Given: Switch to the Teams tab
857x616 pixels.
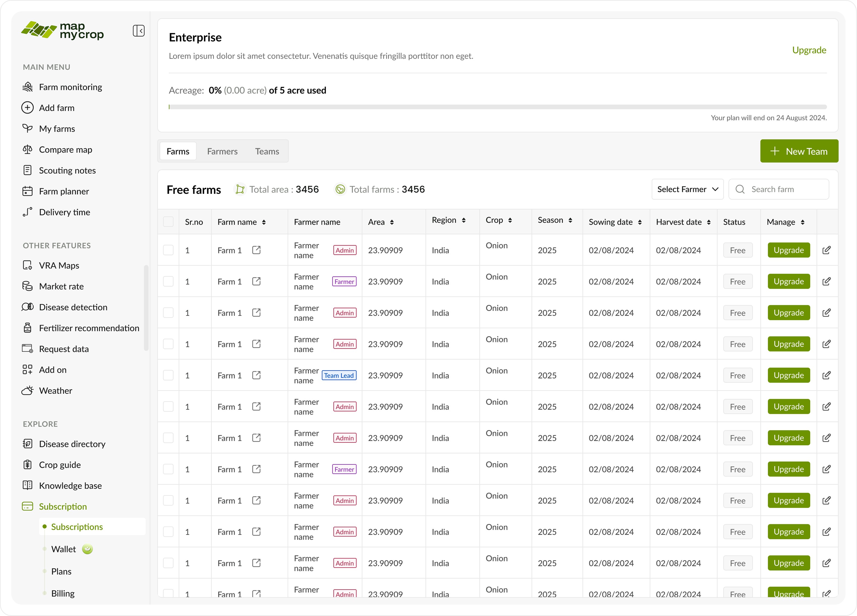Looking at the screenshot, I should 267,151.
